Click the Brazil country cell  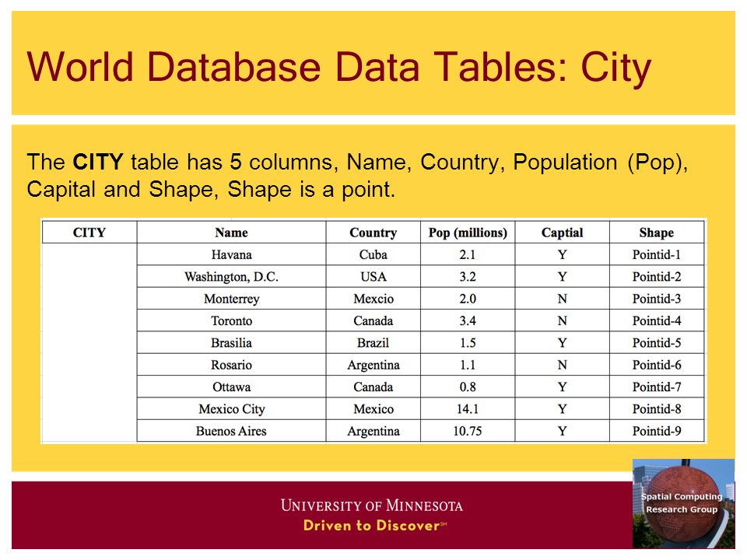click(x=373, y=343)
